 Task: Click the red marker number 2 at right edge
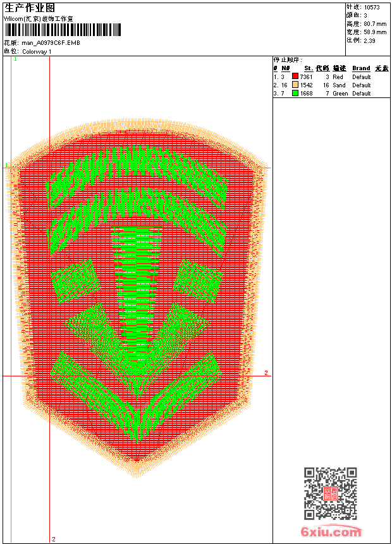266,373
